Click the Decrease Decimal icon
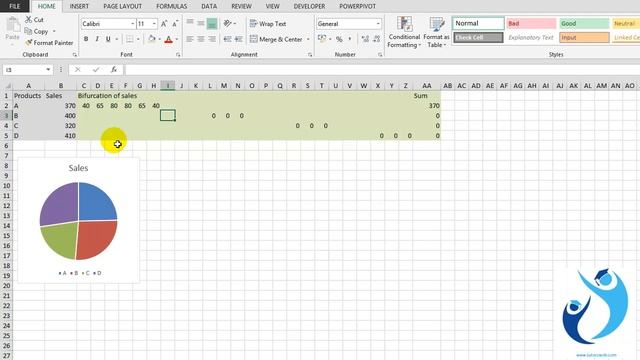This screenshot has width=640, height=360. [376, 39]
